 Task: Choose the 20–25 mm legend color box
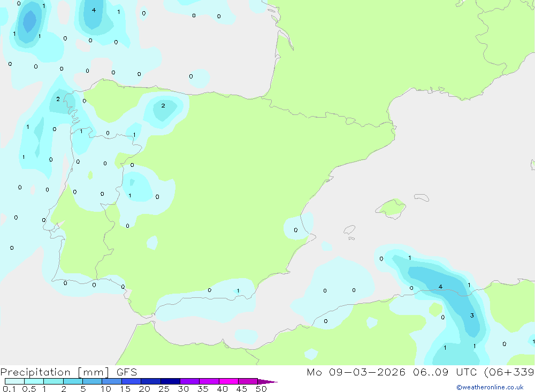click(x=150, y=381)
